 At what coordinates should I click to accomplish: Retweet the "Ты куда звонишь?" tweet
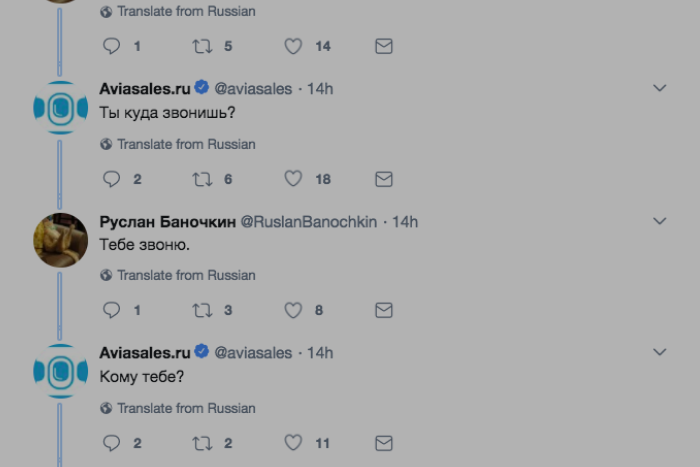pos(203,179)
